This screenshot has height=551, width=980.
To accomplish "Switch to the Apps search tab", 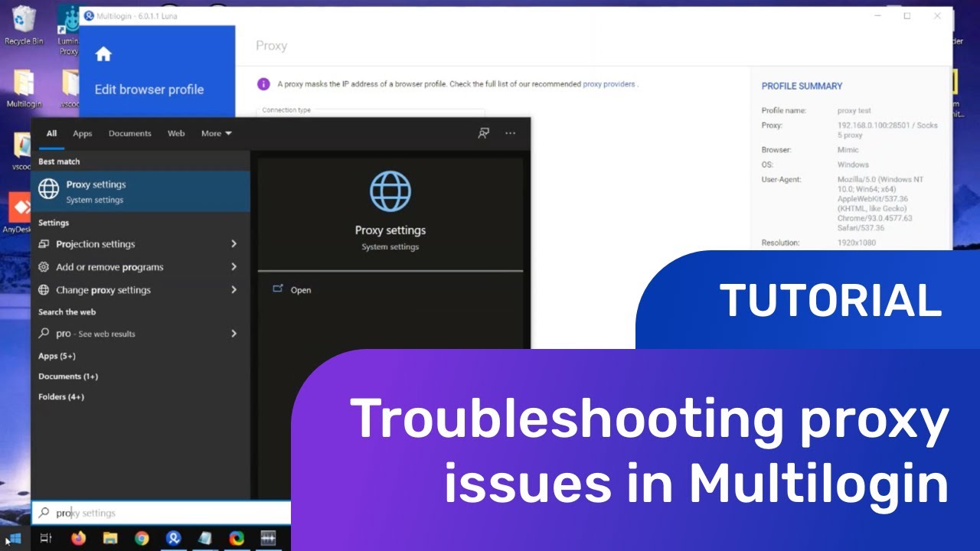I will 82,133.
